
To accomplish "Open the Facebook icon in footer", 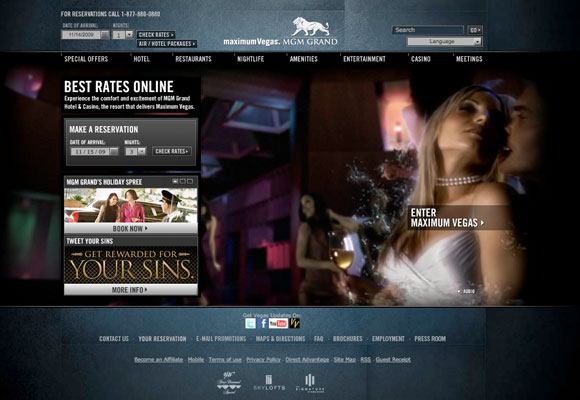I will [262, 323].
